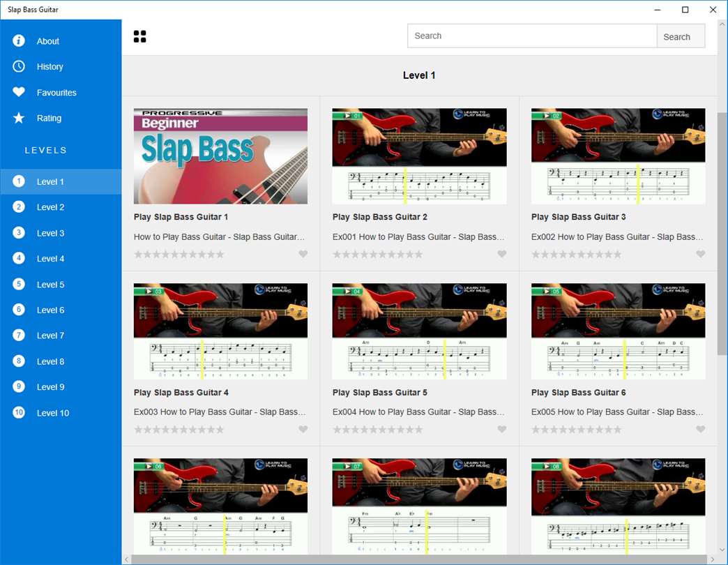
Task: Click the scroll right arrow
Action: [713, 559]
